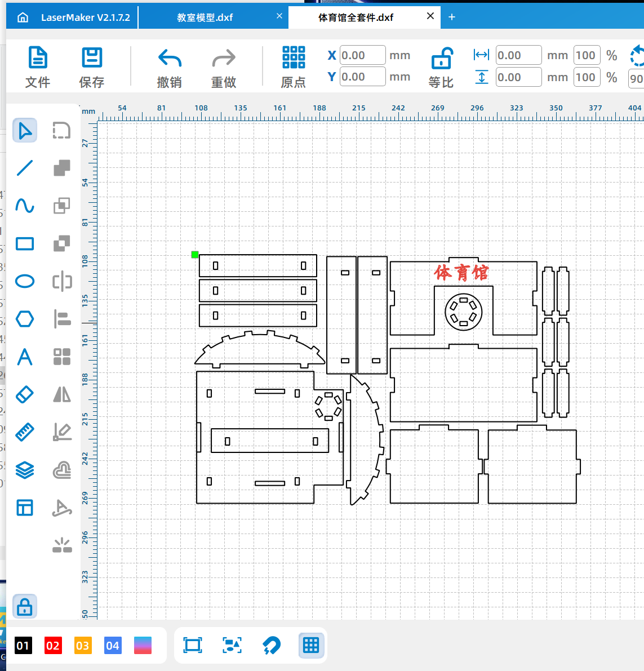Image resolution: width=644 pixels, height=671 pixels.
Task: Select the red 体育馆 text on canvas
Action: coord(461,273)
